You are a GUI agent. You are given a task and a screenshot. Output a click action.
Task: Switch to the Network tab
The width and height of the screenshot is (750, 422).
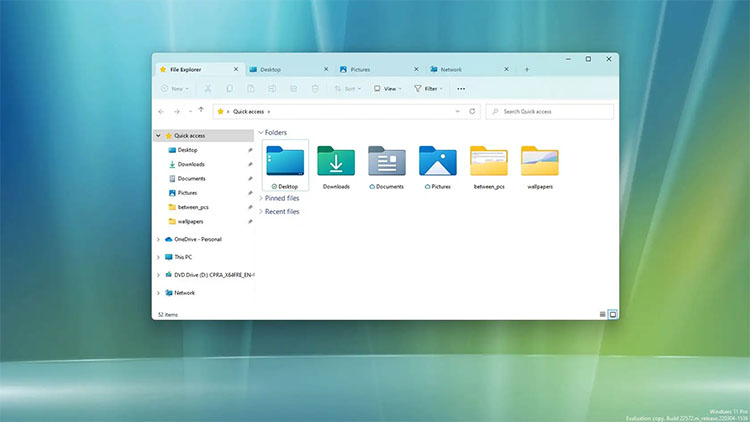pyautogui.click(x=469, y=69)
